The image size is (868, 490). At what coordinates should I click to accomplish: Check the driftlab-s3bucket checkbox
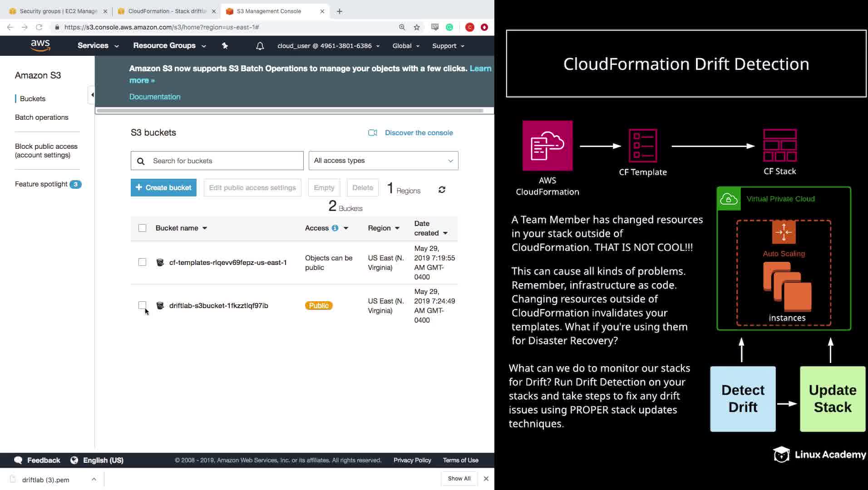point(142,305)
